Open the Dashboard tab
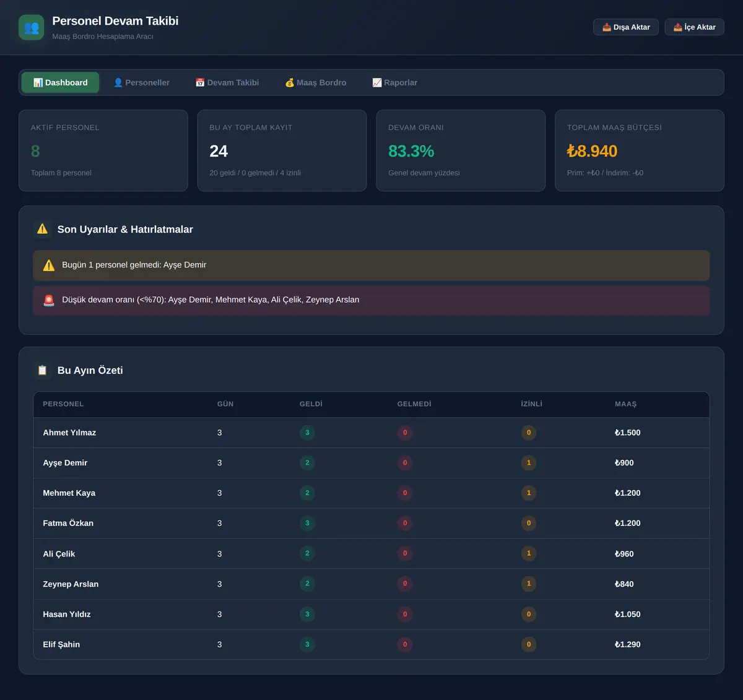Viewport: 743px width, 700px height. click(x=60, y=82)
